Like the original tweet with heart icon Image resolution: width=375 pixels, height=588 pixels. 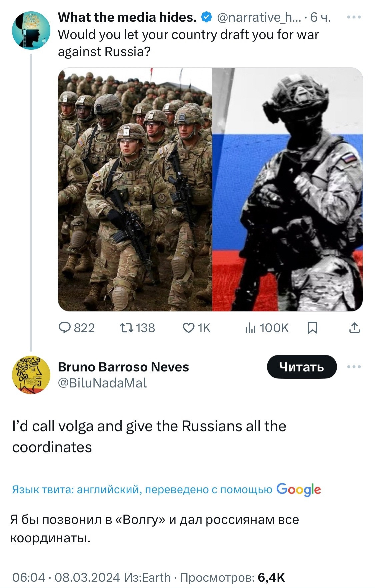196,328
